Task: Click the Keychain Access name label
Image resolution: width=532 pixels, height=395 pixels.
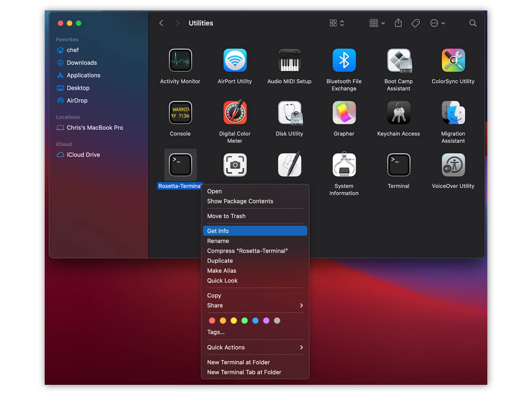Action: coord(399,134)
